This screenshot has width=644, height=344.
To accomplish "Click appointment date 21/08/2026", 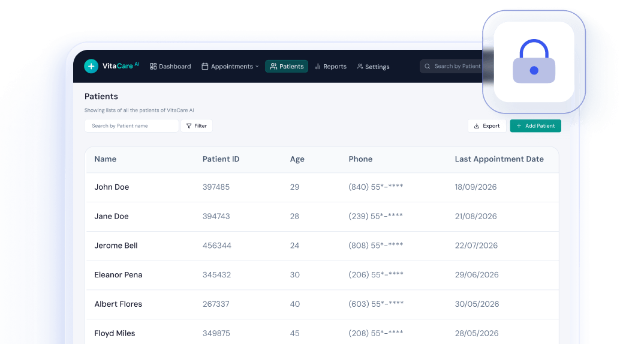I will coord(476,216).
